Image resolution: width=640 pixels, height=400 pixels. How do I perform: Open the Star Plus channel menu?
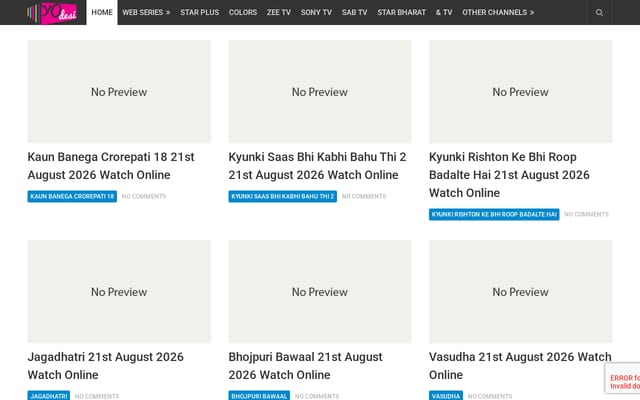click(200, 12)
